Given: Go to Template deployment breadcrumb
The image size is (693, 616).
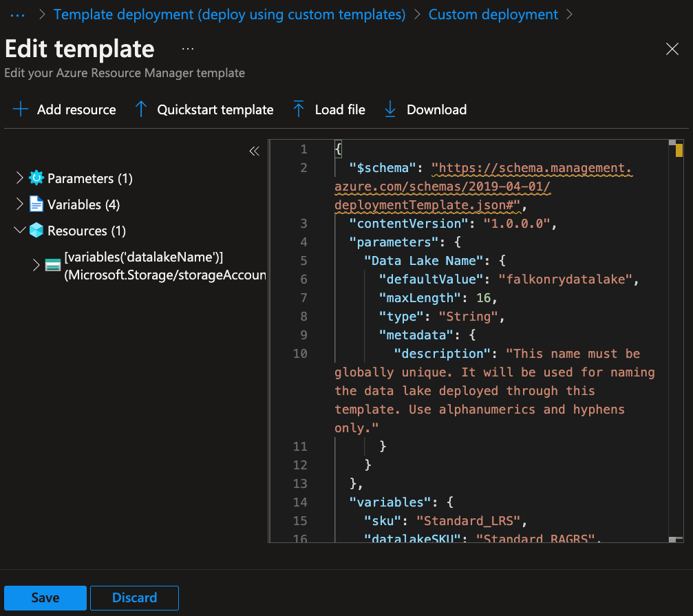Looking at the screenshot, I should pyautogui.click(x=229, y=14).
